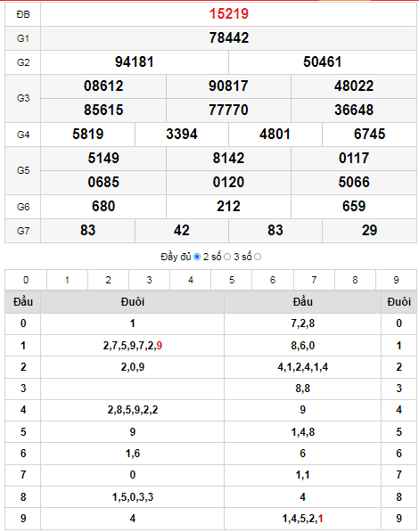The width and height of the screenshot is (419, 532).
Task: Click the red special prize number 15219
Action: point(229,14)
